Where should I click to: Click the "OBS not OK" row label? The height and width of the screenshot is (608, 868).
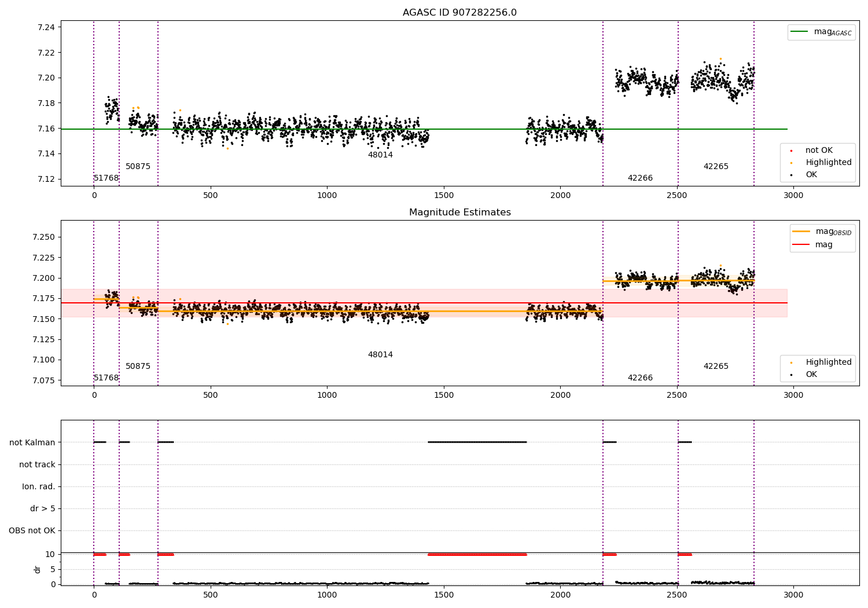(32, 531)
